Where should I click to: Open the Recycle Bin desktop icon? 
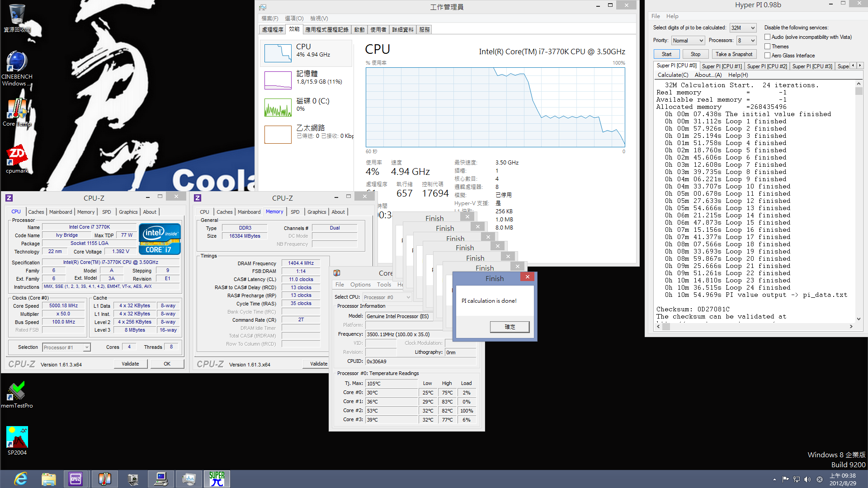coord(17,18)
